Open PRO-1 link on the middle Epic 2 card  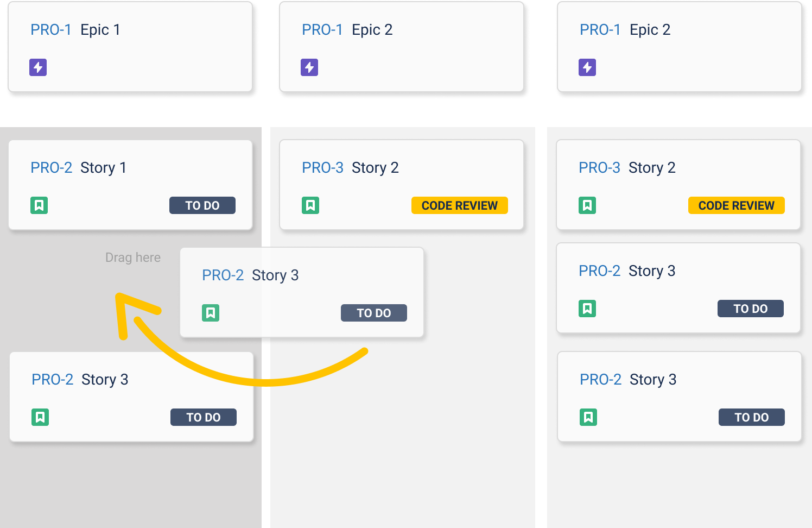coord(322,30)
